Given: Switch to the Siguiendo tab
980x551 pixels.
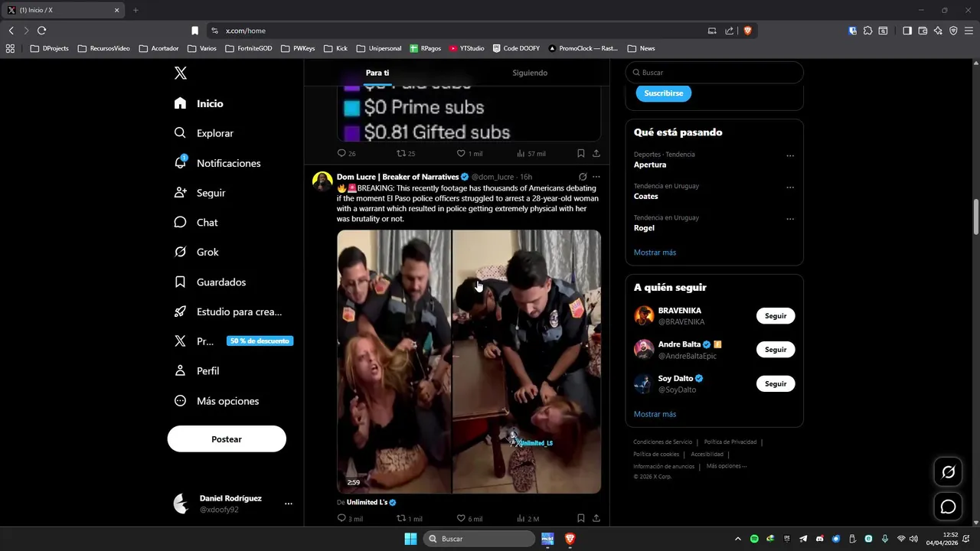Looking at the screenshot, I should [530, 73].
